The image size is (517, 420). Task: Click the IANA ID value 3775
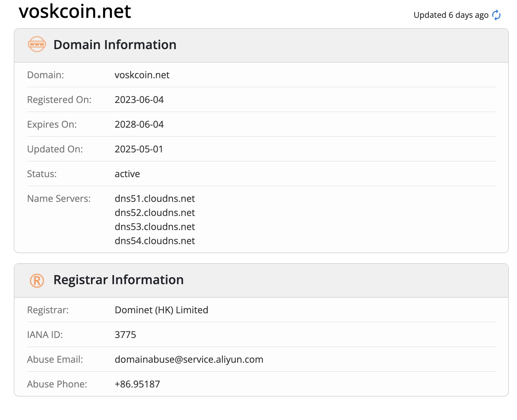click(x=125, y=335)
